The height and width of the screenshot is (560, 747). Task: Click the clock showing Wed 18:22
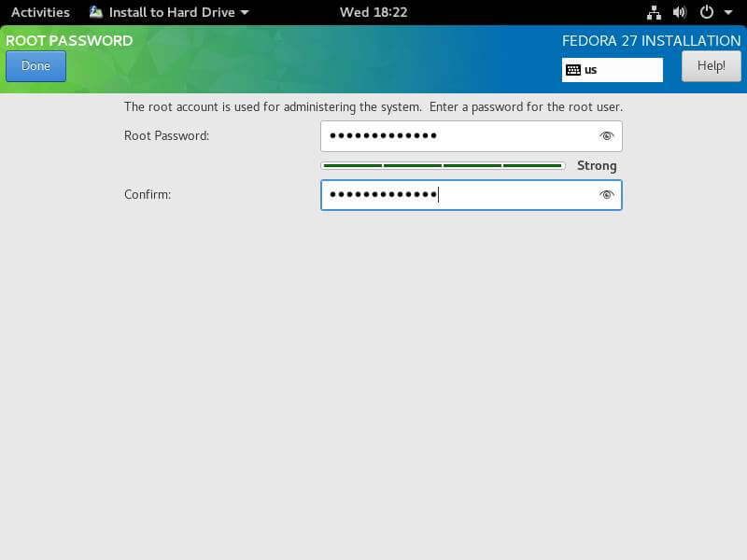(x=373, y=12)
